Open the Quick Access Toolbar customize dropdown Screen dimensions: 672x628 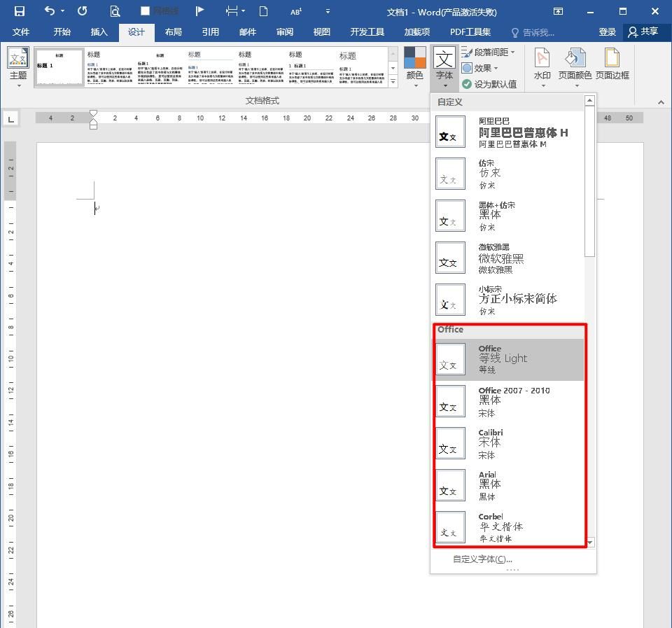click(328, 11)
